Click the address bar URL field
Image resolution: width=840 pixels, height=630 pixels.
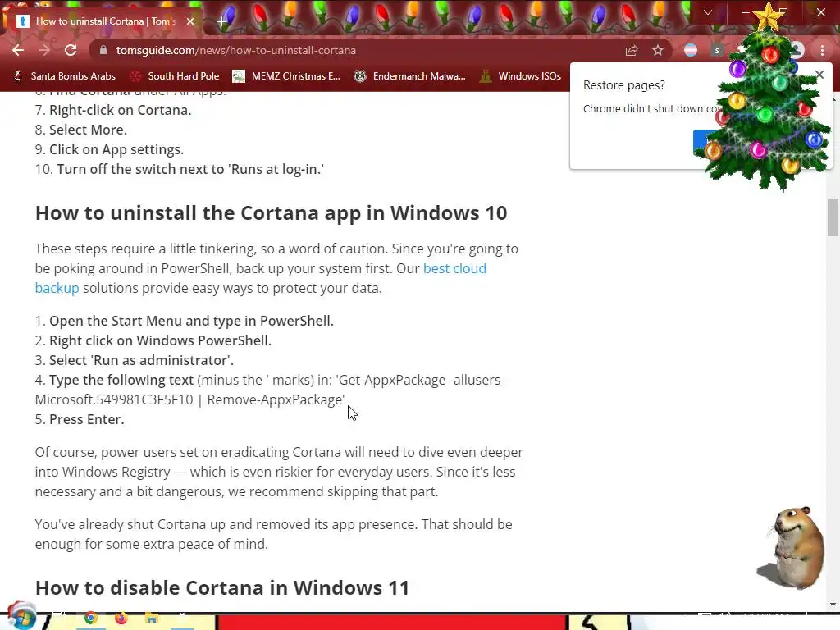pos(354,50)
